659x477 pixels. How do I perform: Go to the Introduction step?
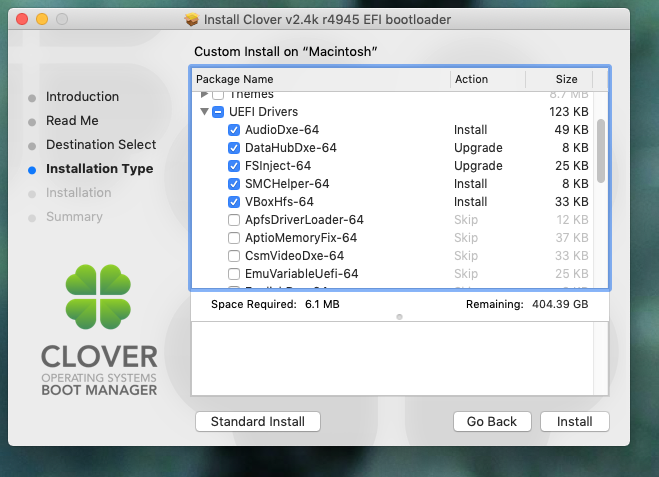(x=82, y=97)
